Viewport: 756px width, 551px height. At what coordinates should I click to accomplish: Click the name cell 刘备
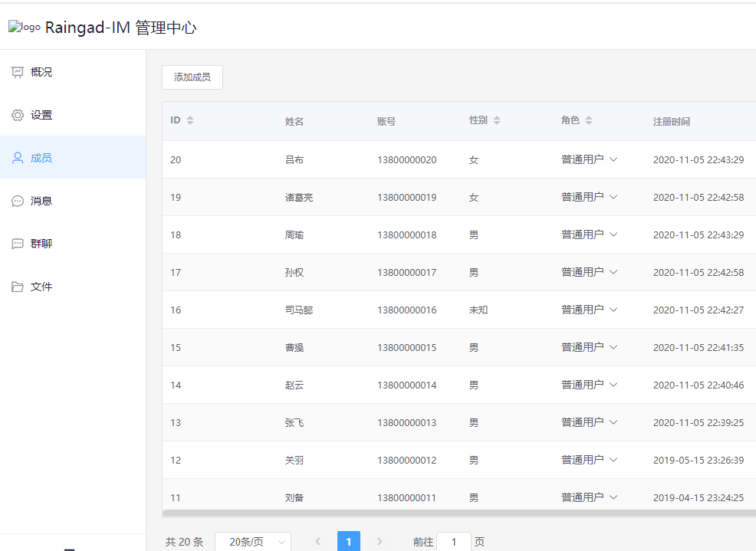294,498
